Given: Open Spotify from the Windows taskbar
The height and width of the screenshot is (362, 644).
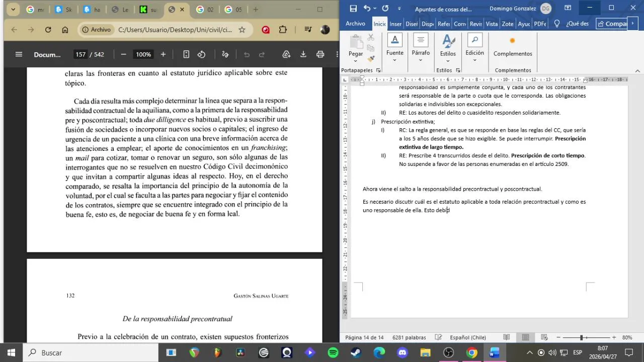Looking at the screenshot, I should pyautogui.click(x=333, y=352).
